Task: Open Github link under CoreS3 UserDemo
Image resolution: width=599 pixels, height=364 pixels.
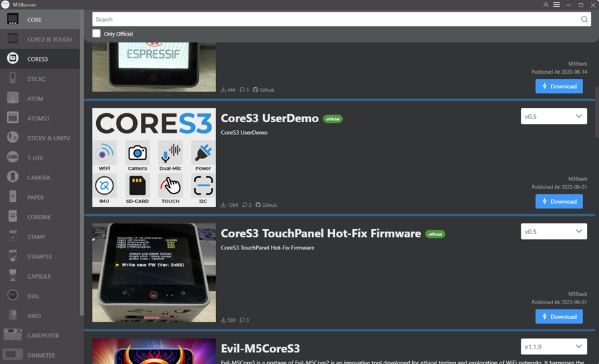Action: coord(266,205)
